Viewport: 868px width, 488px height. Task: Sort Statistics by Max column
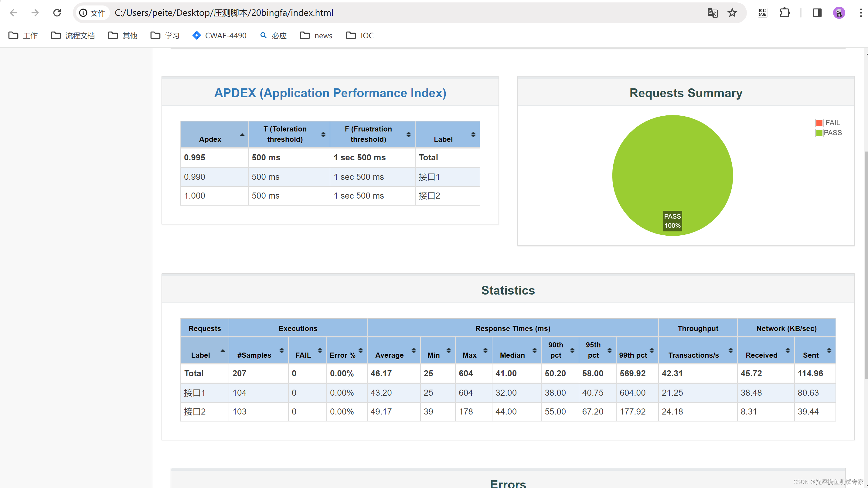pos(473,350)
